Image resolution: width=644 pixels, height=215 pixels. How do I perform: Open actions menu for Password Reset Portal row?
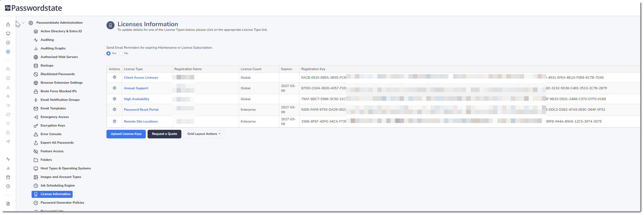point(115,109)
